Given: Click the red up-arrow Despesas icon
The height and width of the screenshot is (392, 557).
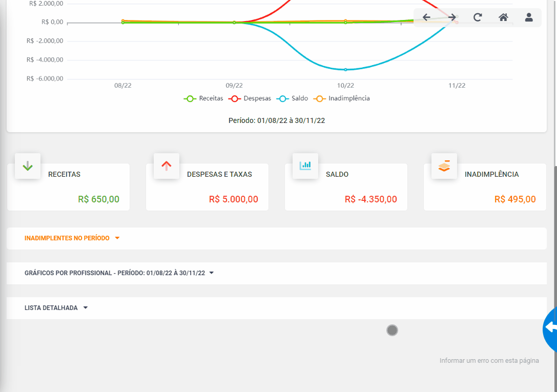Looking at the screenshot, I should tap(167, 166).
